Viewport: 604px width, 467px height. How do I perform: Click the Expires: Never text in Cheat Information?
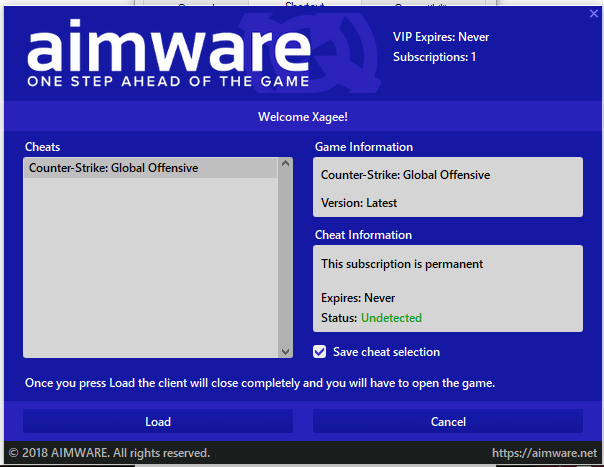pos(358,298)
